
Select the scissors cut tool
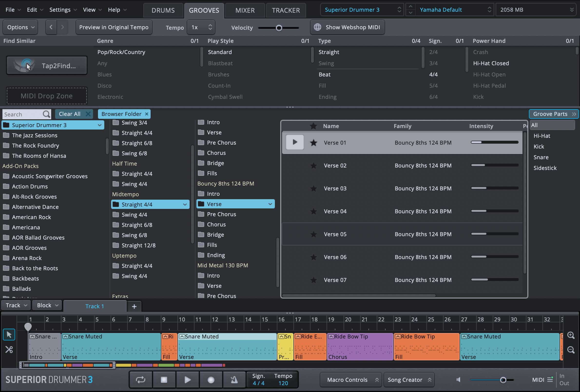[9, 350]
